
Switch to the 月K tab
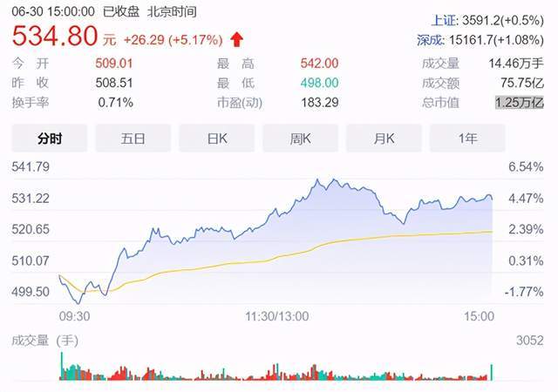tap(384, 138)
